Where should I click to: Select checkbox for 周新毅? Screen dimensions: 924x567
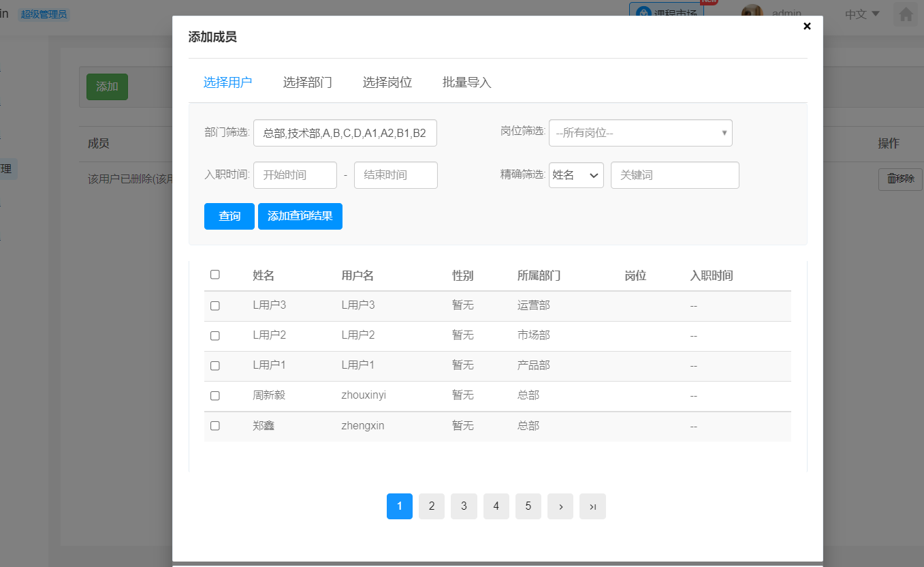215,396
